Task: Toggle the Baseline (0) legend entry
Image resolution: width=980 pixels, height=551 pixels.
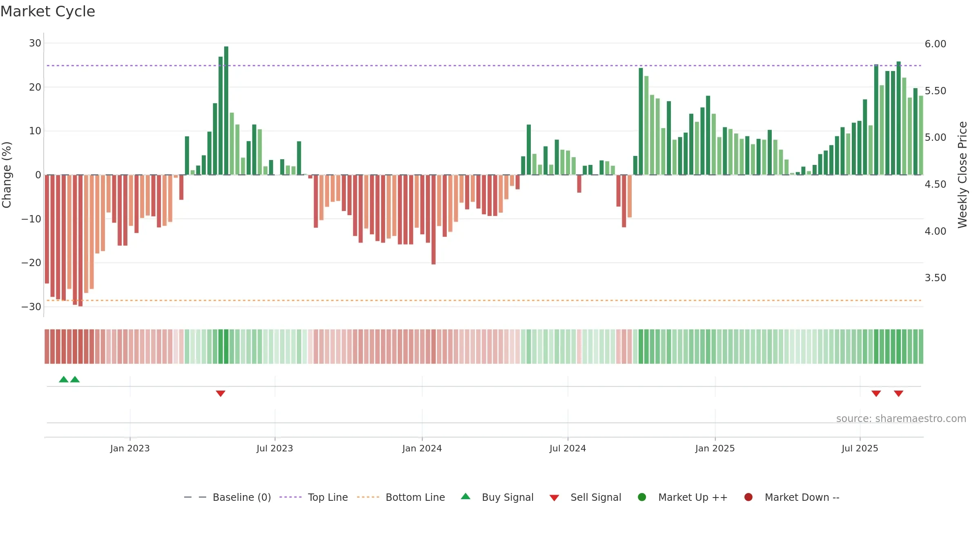Action: pos(227,497)
